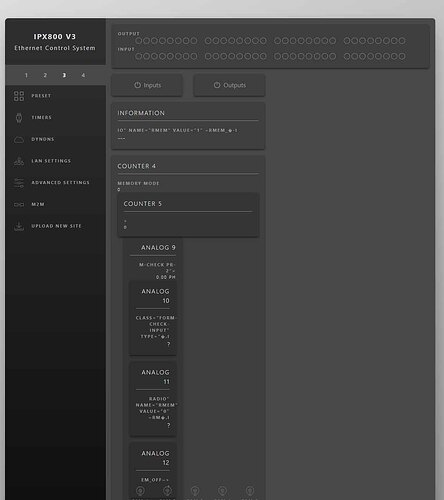Click the Timers watch icon
Screen dimensions: 444x500
tap(19, 118)
